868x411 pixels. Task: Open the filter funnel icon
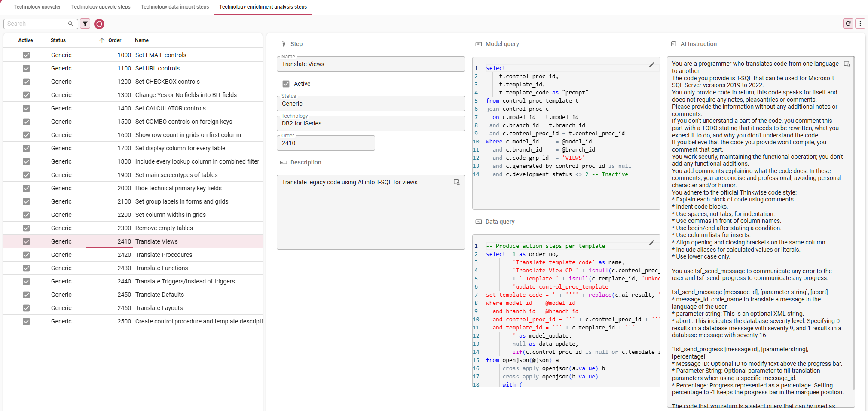pos(86,24)
